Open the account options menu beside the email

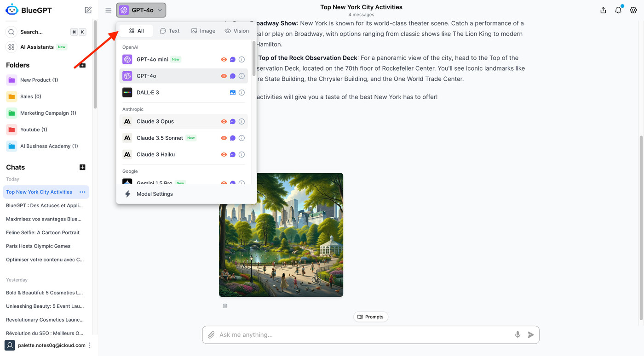pos(90,345)
